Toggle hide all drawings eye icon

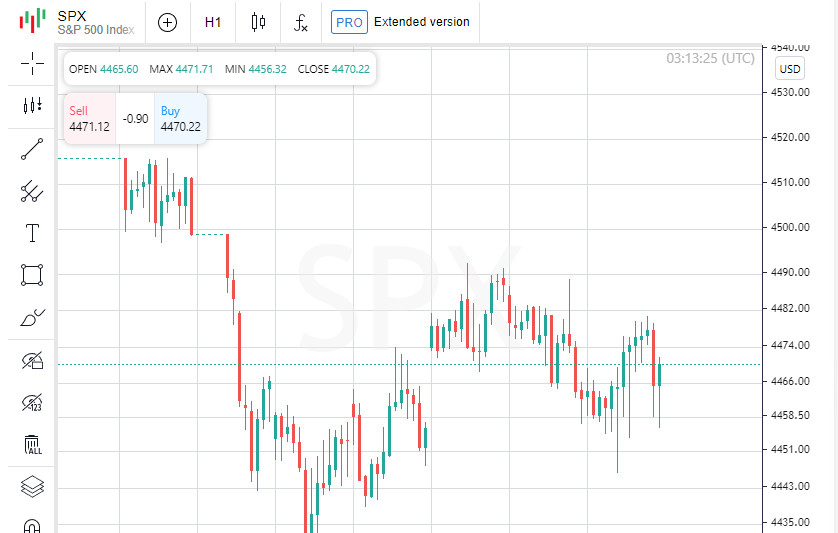(32, 360)
